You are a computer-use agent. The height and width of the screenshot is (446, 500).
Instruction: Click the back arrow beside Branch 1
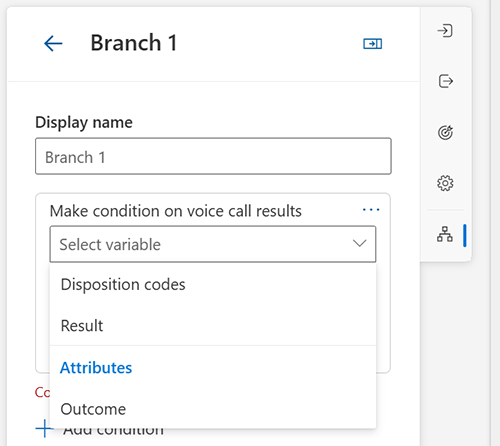tap(53, 43)
